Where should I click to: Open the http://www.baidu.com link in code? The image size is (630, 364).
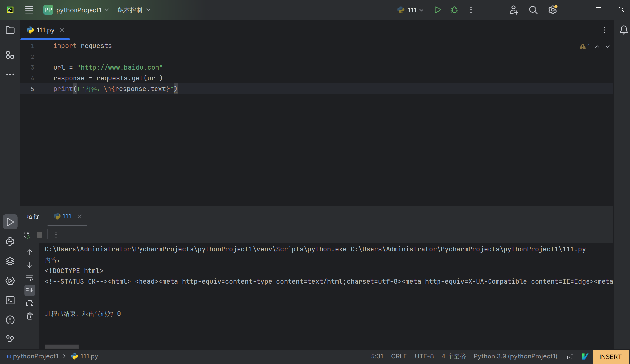pyautogui.click(x=120, y=67)
